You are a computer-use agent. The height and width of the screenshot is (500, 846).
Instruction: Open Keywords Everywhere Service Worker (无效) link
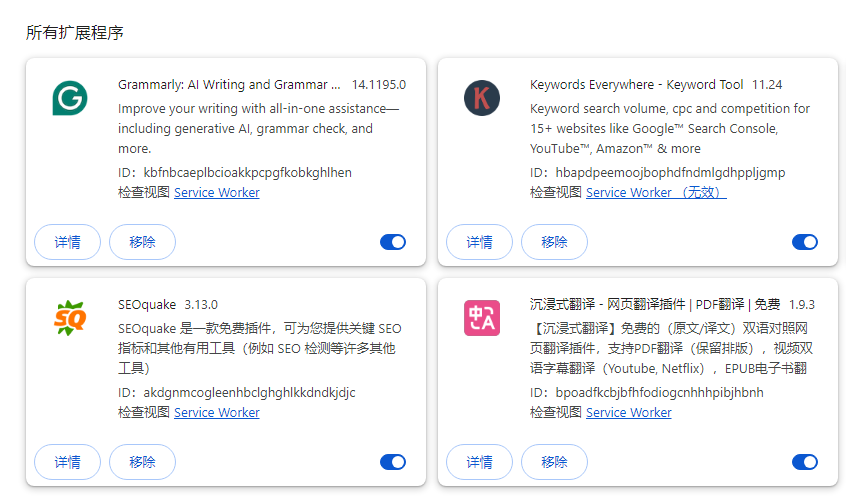click(656, 193)
